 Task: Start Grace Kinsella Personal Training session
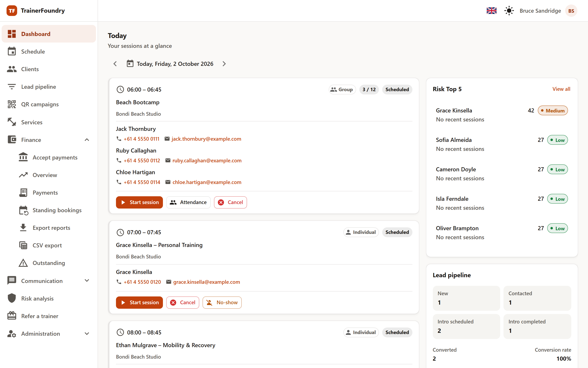click(x=139, y=302)
